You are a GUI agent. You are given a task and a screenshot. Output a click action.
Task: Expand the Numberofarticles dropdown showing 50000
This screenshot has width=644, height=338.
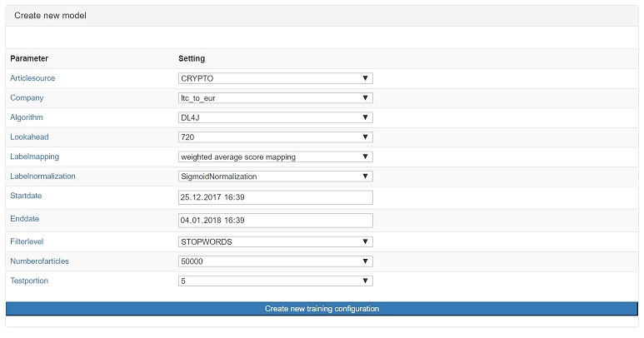click(275, 261)
